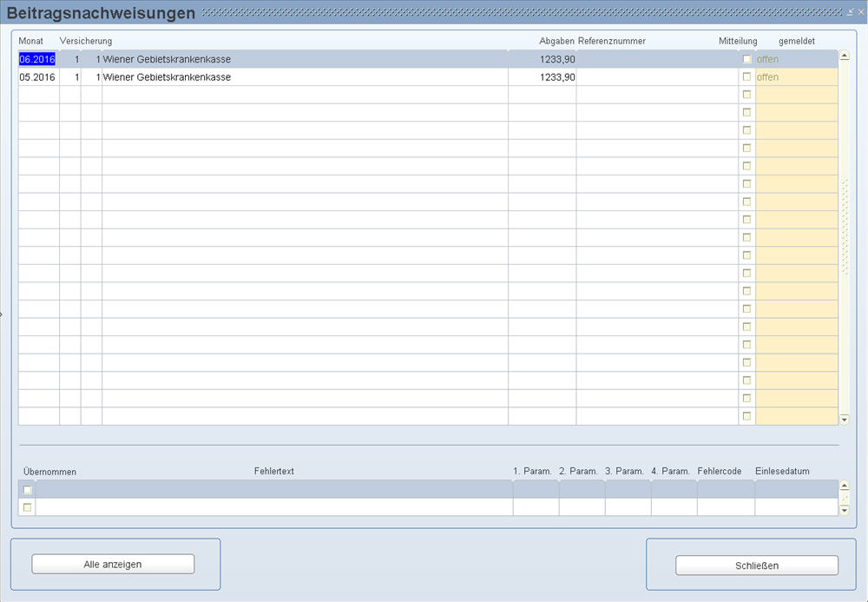The width and height of the screenshot is (868, 602).
Task: Select the Monat field showing 05.2016
Action: (x=37, y=77)
